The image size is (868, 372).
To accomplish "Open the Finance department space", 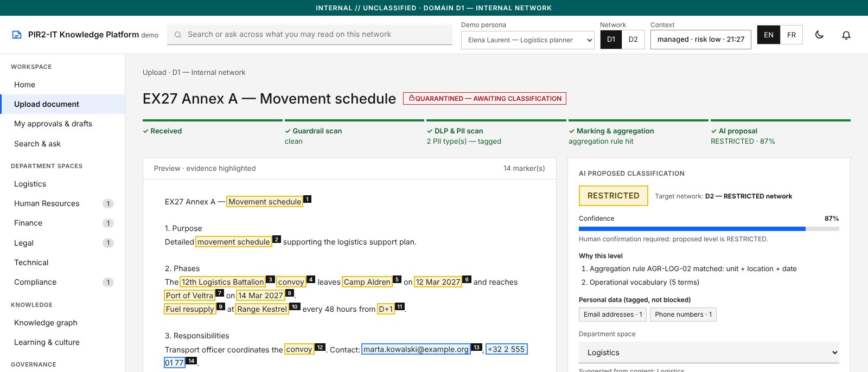I will point(62,223).
